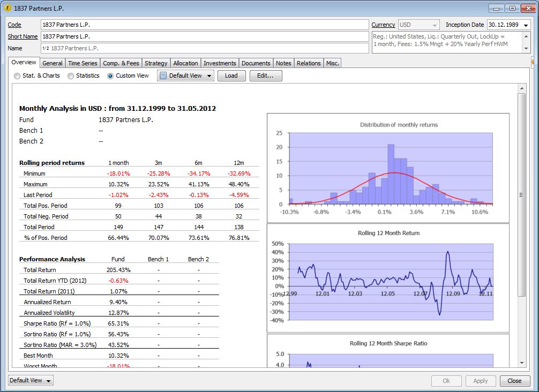The image size is (539, 392).
Task: Click the 6m % of Pos. Period value 73.61%
Action: 199,238
